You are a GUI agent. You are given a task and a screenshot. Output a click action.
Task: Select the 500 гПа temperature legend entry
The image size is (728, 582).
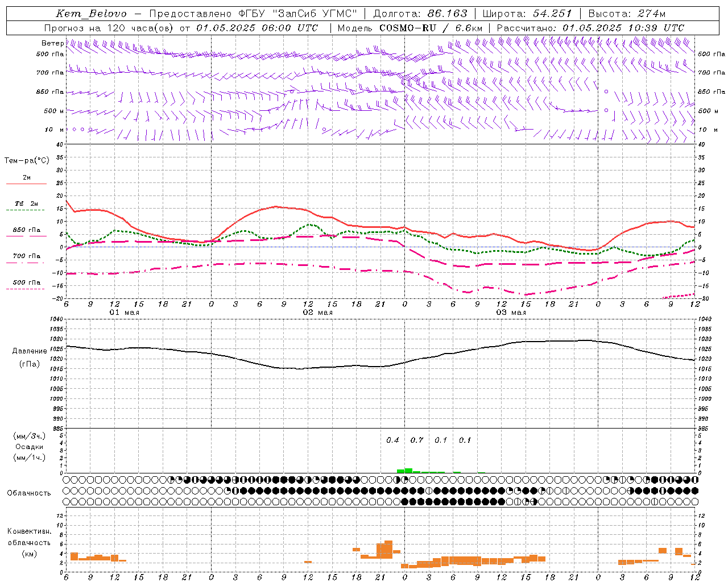click(27, 282)
